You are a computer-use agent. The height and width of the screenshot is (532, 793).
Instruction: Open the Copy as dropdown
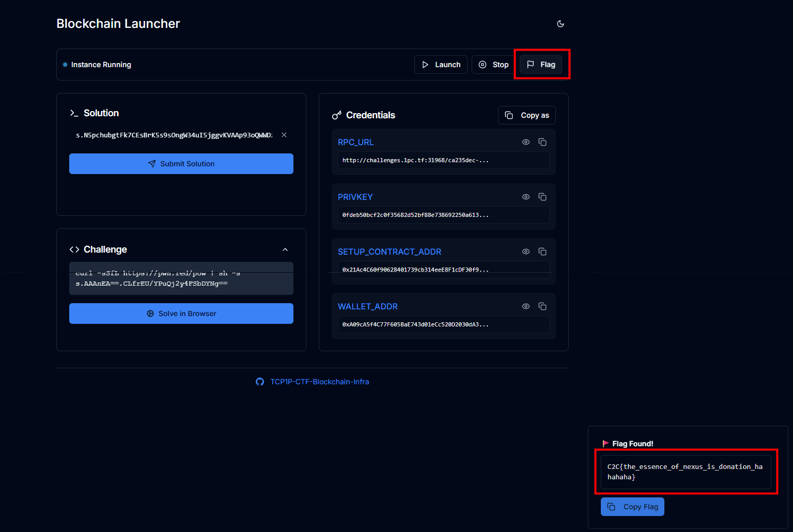tap(526, 115)
